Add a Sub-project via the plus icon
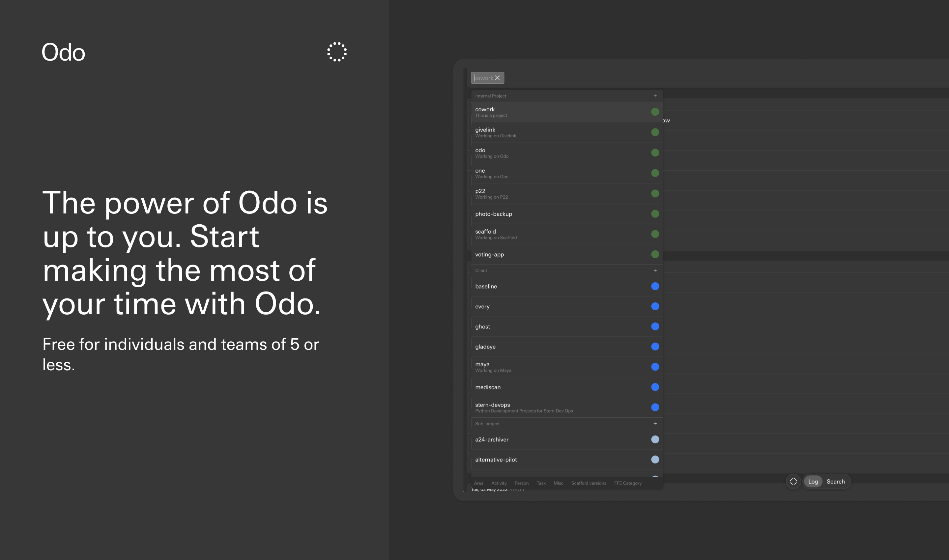The width and height of the screenshot is (949, 560). coord(655,424)
